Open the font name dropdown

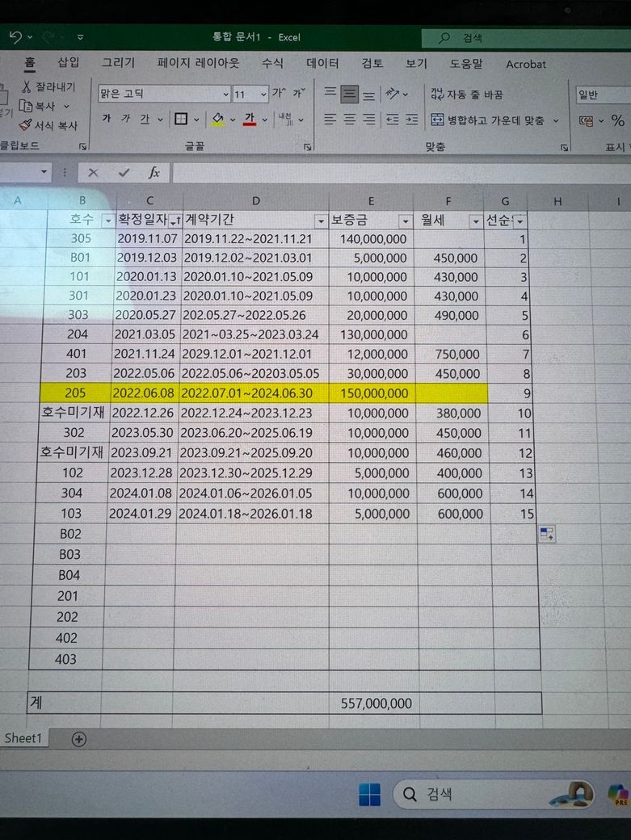click(225, 94)
